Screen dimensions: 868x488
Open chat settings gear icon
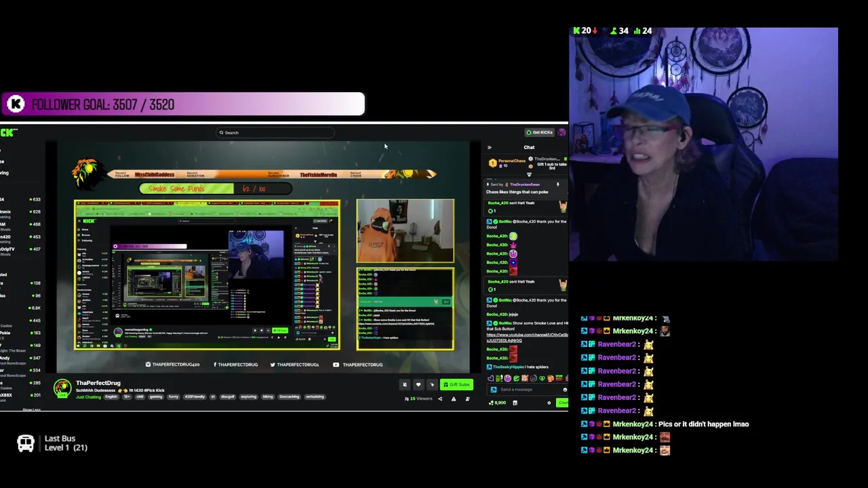coord(549,403)
